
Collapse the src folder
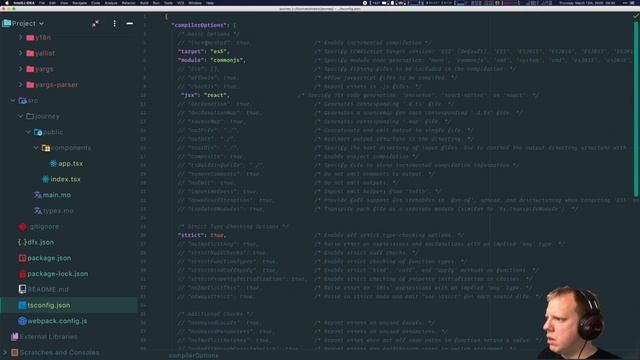point(13,100)
